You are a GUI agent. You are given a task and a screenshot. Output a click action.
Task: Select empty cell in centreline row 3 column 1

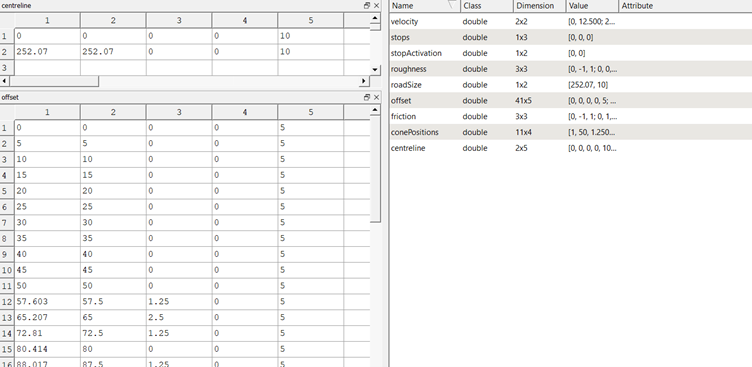point(47,68)
